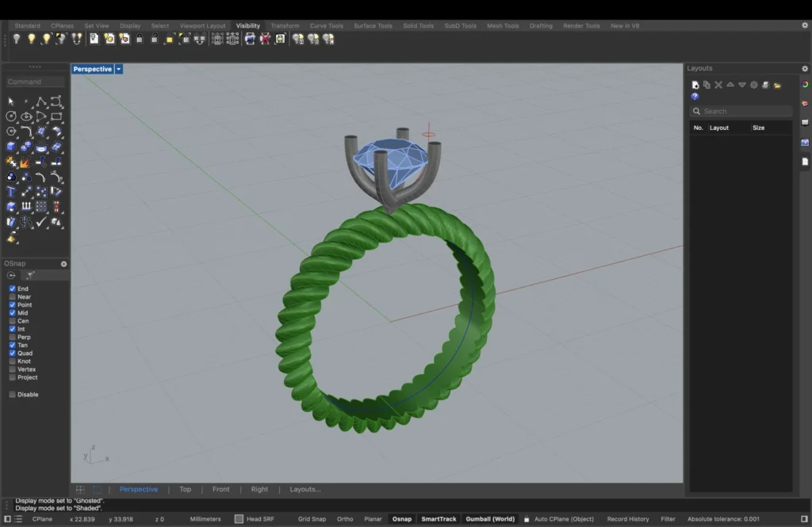Click the Explode tool icon
This screenshot has height=527, width=812.
point(25,162)
